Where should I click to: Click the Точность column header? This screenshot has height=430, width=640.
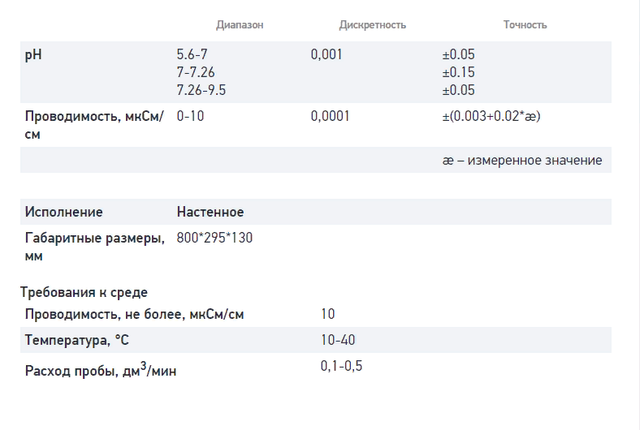[x=525, y=25]
